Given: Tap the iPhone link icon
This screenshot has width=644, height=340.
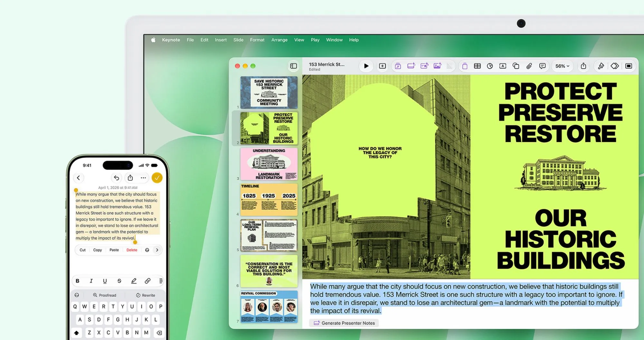Looking at the screenshot, I should pos(147,281).
